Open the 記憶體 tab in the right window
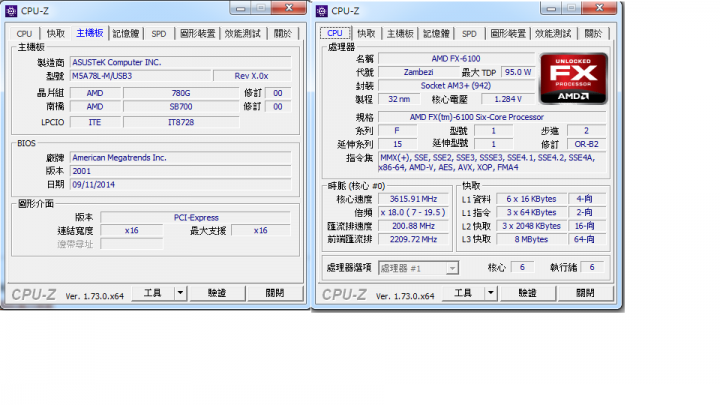The width and height of the screenshot is (720, 405). (x=436, y=34)
